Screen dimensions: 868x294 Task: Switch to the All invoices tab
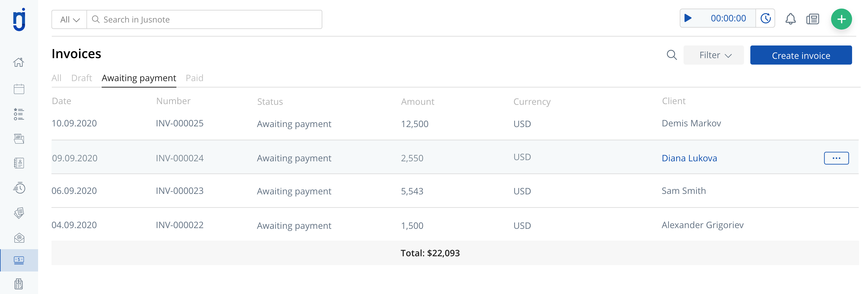(56, 78)
